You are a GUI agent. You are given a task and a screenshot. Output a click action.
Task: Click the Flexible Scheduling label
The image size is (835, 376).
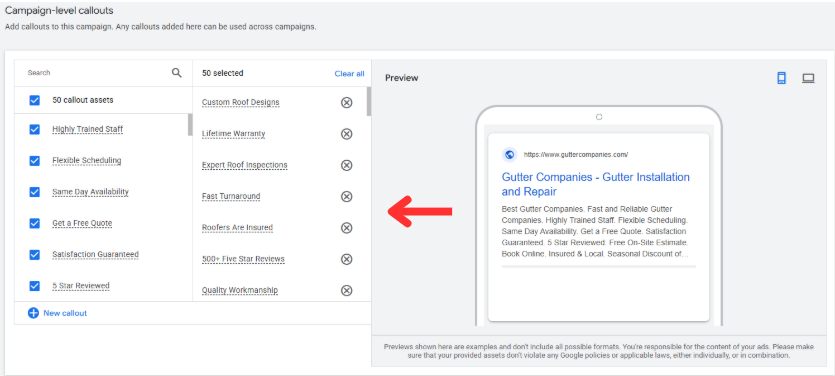(87, 160)
